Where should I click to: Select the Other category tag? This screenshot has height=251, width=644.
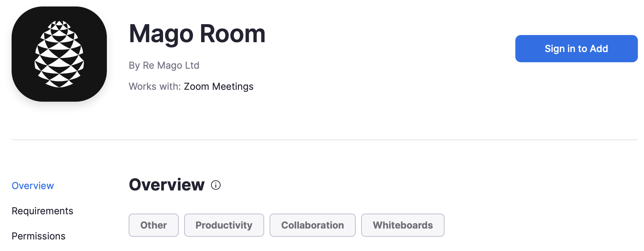[154, 225]
